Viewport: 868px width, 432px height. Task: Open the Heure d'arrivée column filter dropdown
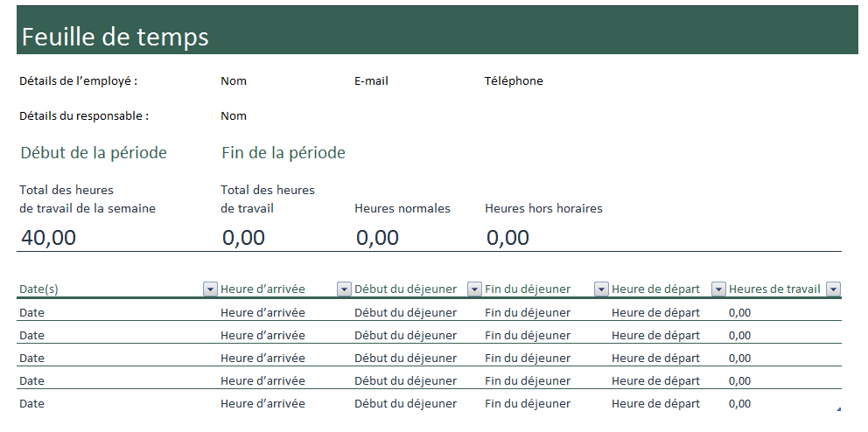pyautogui.click(x=344, y=289)
